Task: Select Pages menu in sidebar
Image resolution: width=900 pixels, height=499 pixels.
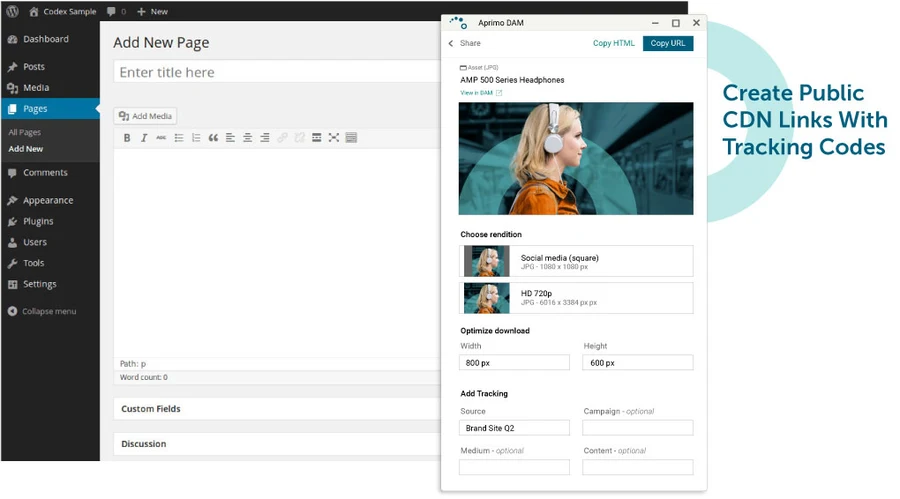Action: point(50,109)
